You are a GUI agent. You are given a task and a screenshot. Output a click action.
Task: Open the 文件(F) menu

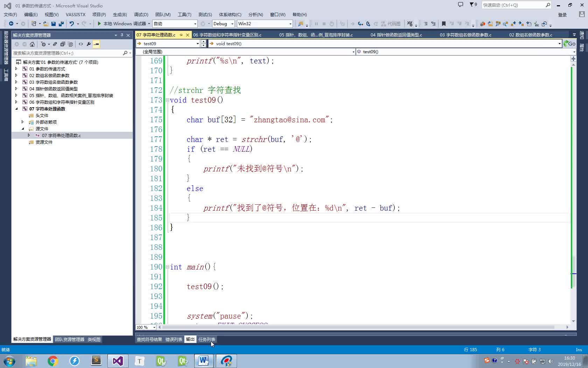(10, 14)
